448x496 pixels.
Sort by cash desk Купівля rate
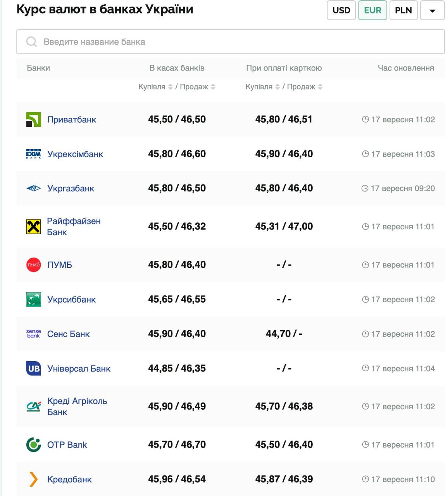click(x=170, y=87)
